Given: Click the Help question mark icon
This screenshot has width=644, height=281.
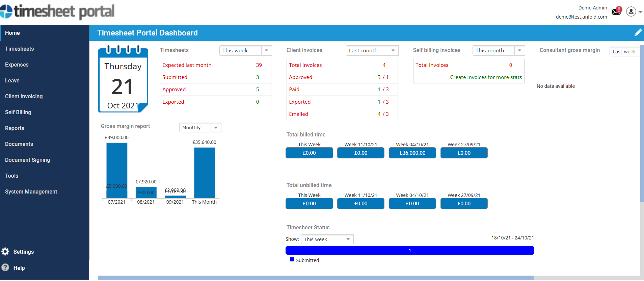Looking at the screenshot, I should 5,267.
